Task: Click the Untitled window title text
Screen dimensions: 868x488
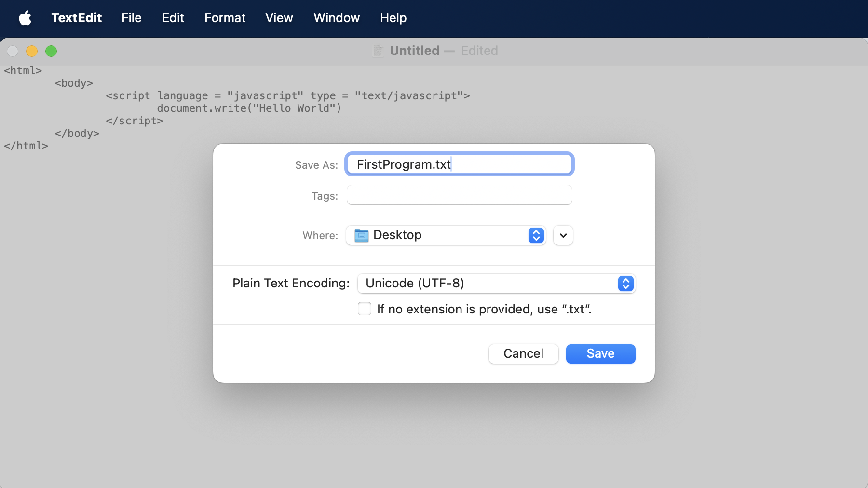Action: pos(414,51)
